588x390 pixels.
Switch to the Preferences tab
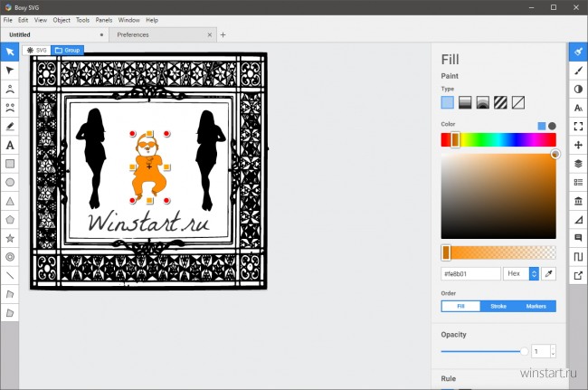133,34
